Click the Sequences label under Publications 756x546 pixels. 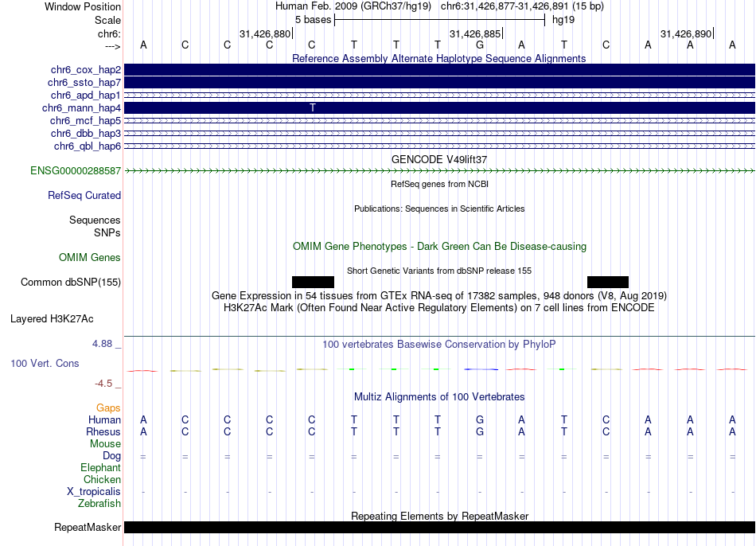point(95,220)
